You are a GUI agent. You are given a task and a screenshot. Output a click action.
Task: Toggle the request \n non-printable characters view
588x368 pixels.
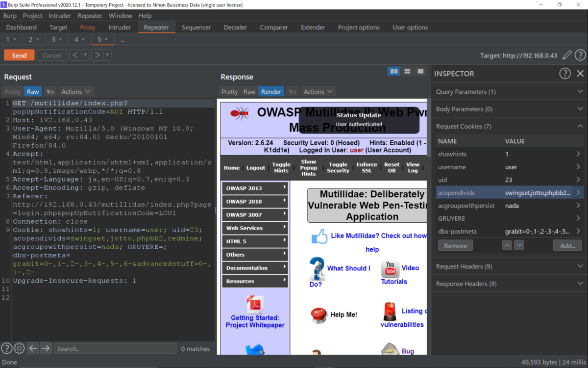coord(50,92)
